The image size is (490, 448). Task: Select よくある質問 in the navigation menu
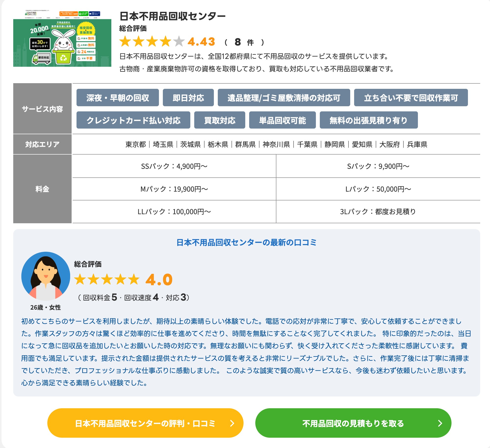(x=86, y=18)
